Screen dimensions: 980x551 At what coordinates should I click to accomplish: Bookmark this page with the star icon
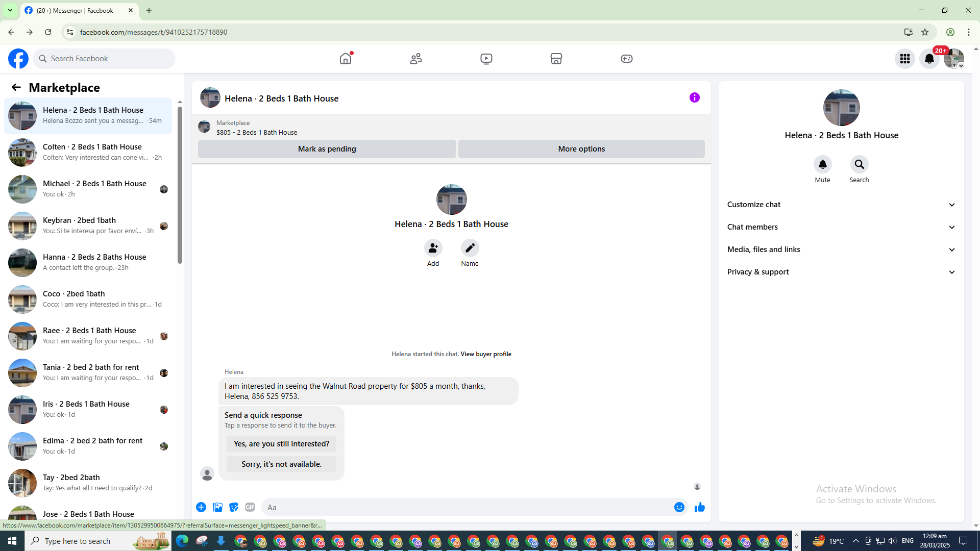tap(925, 32)
